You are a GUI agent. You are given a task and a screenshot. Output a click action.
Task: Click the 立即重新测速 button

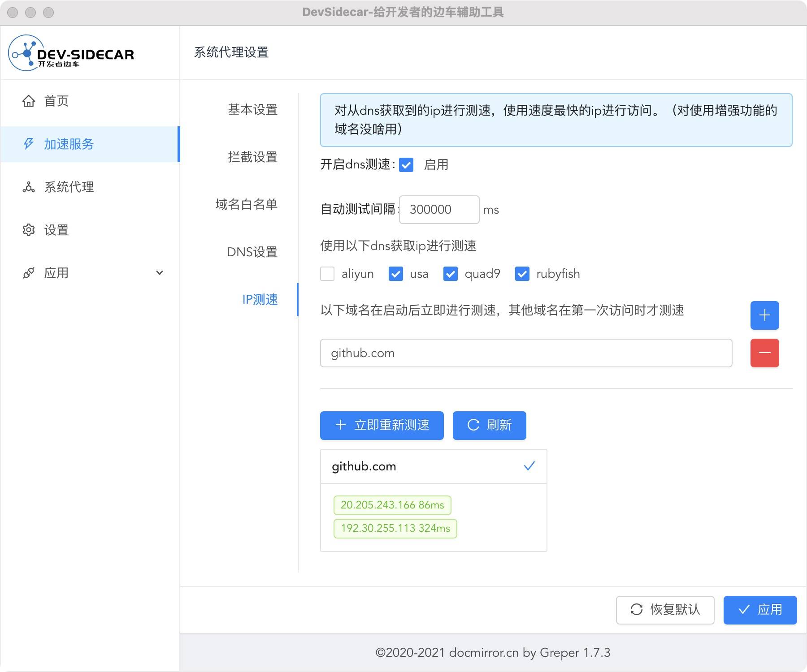382,425
